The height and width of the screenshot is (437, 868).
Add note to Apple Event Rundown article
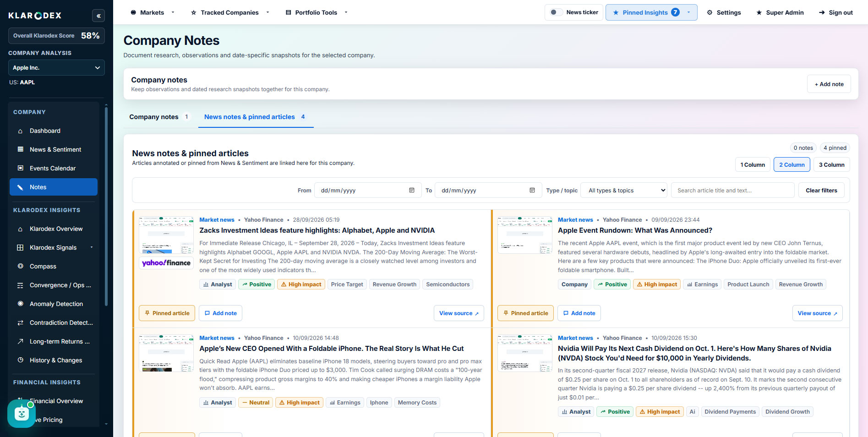[x=579, y=313]
